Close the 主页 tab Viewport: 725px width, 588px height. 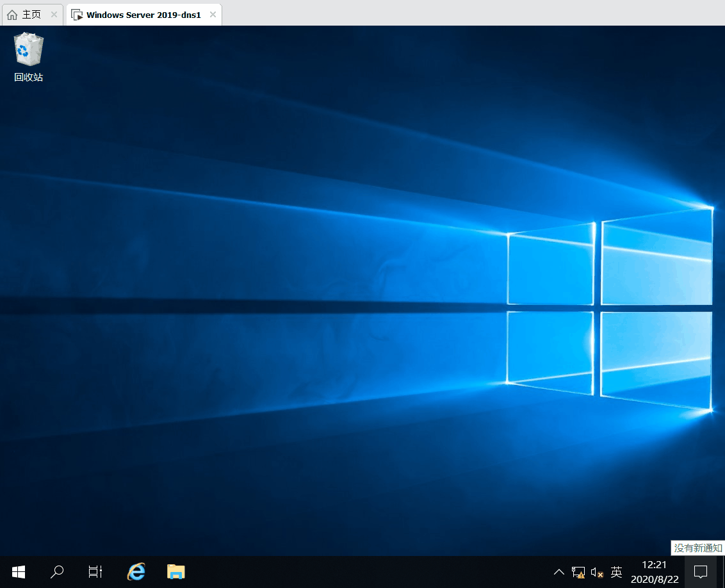coord(54,14)
